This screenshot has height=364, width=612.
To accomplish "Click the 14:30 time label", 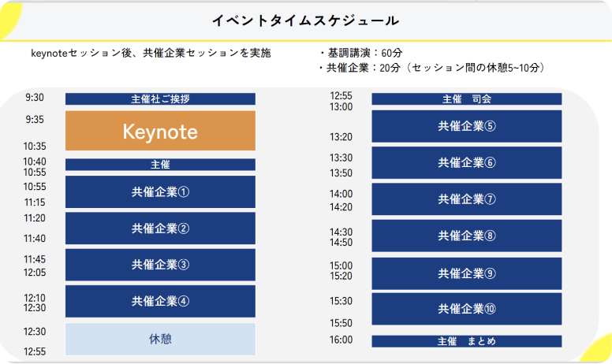I will pos(341,232).
